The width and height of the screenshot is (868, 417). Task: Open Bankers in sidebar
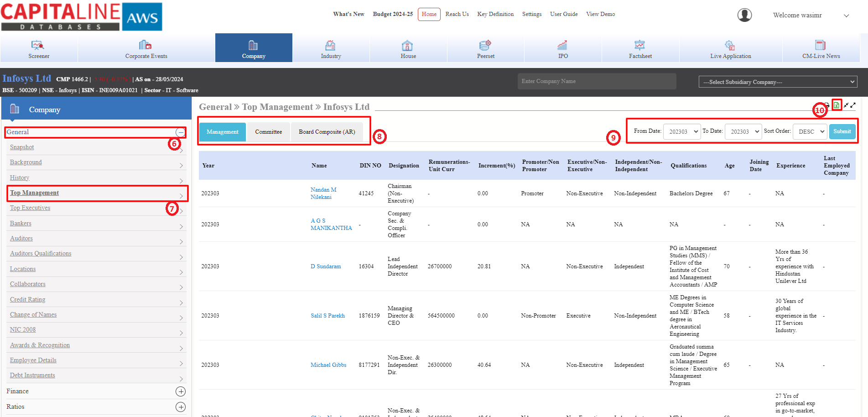coord(21,224)
